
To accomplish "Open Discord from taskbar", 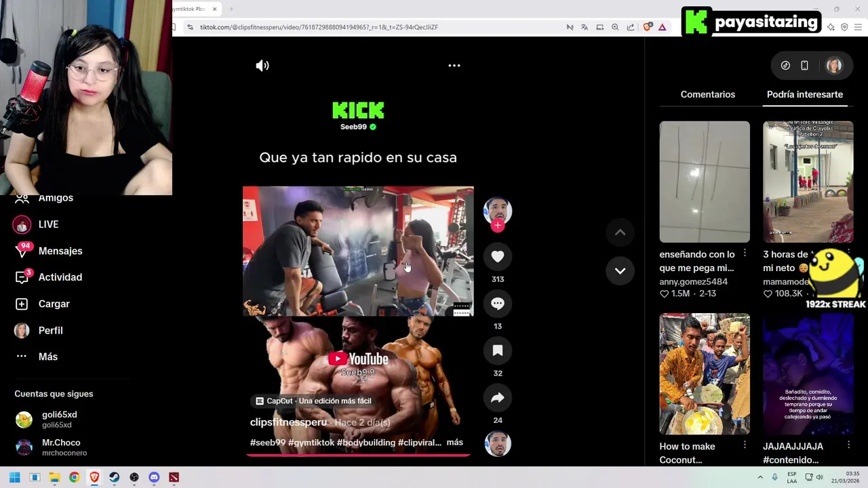I will [154, 477].
